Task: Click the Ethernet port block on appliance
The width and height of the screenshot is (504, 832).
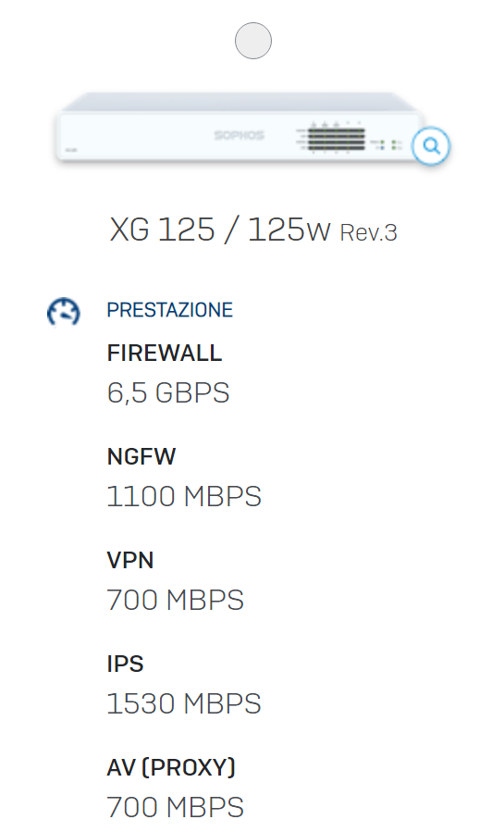Action: [x=336, y=139]
